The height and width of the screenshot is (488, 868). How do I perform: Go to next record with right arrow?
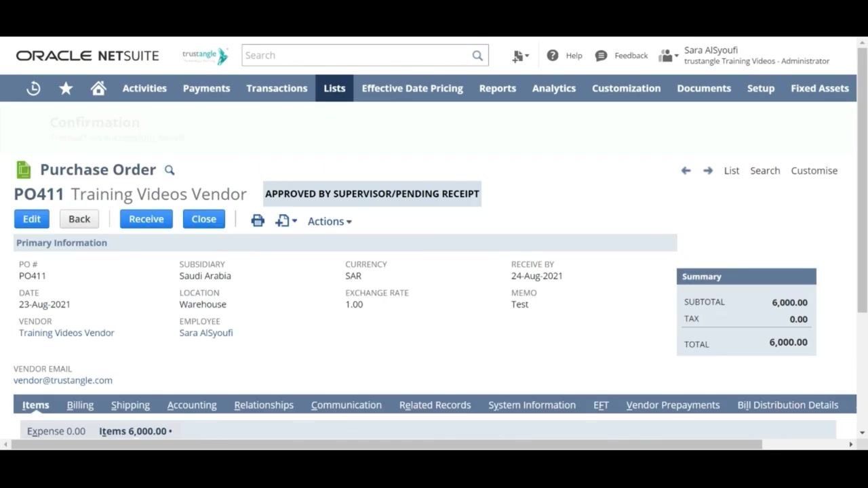click(708, 171)
